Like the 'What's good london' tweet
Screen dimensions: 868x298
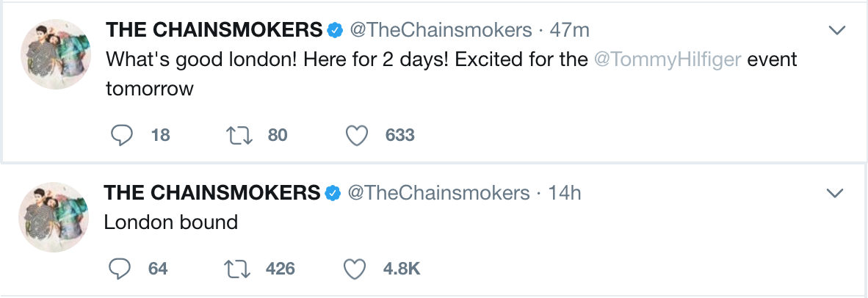[x=357, y=135]
